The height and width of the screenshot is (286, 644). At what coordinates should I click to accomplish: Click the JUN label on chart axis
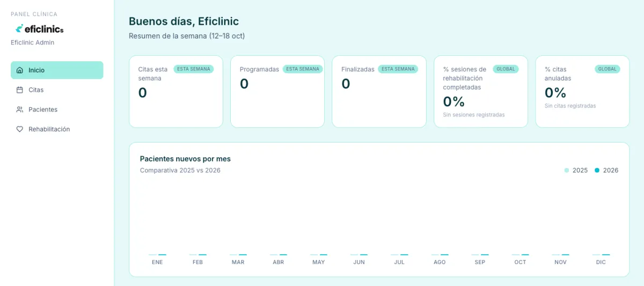click(x=359, y=262)
